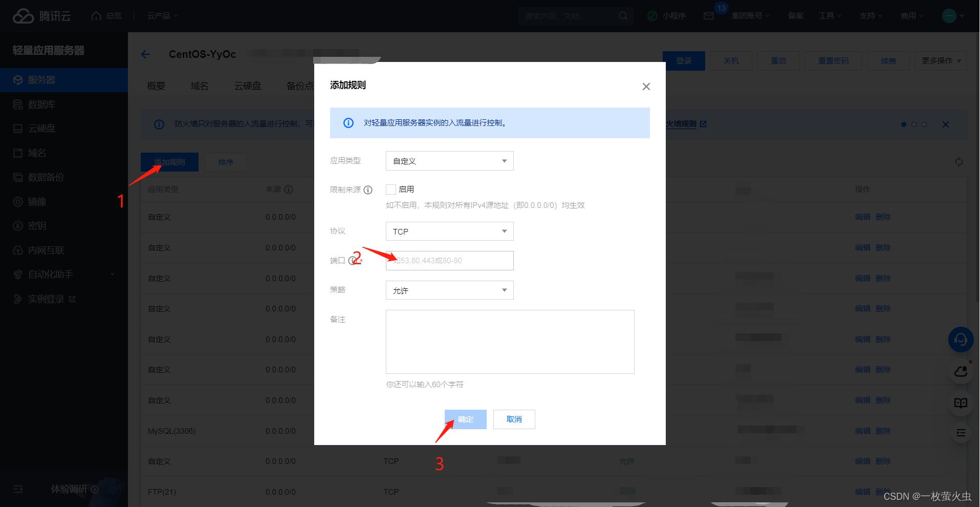The height and width of the screenshot is (507, 980).
Task: Click the 自动化助手 sidebar icon
Action: click(x=18, y=274)
